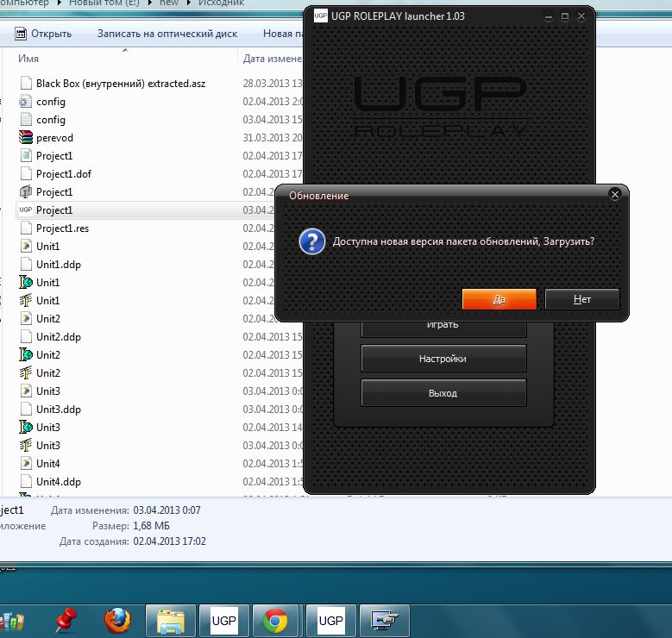Image resolution: width=672 pixels, height=638 pixels.
Task: Select the Black Box extracted.asz file icon
Action: [26, 83]
